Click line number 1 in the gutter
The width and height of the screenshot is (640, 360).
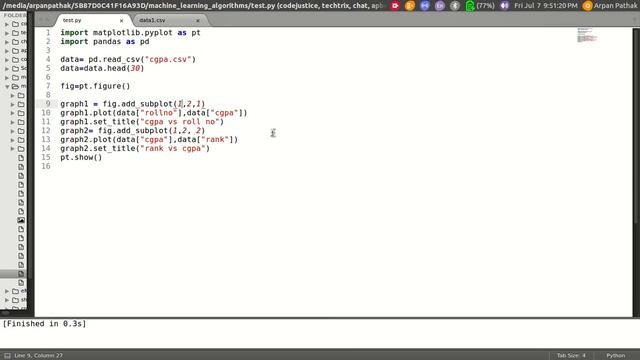[48, 33]
